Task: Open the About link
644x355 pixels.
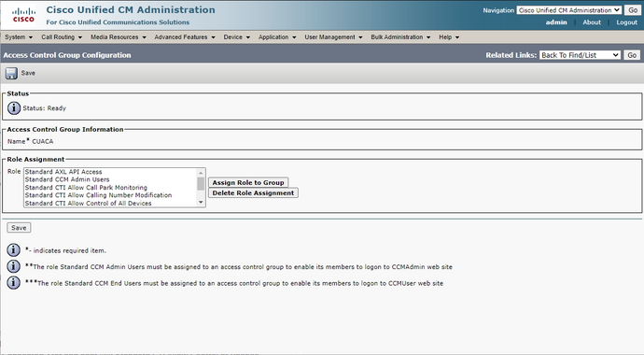Action: point(592,22)
